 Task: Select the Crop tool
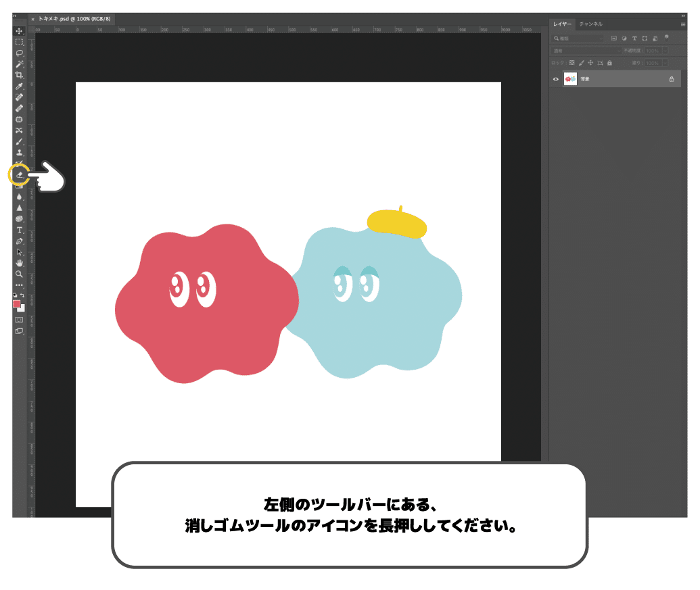tap(19, 75)
